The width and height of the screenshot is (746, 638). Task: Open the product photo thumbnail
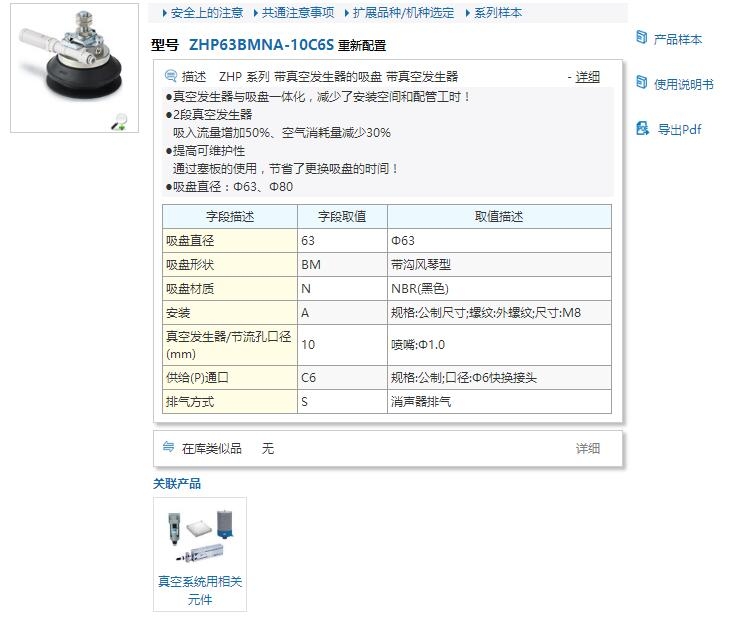click(x=75, y=68)
